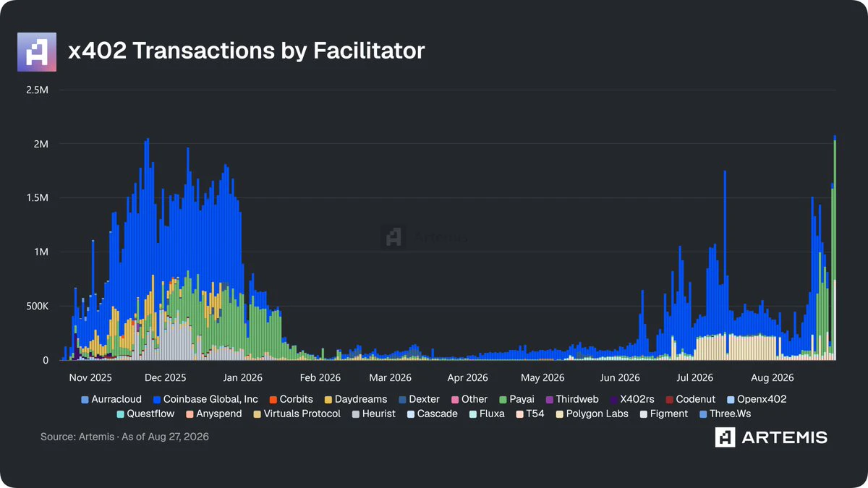
Task: Click the Mar 2026 x-axis label
Action: click(x=390, y=377)
